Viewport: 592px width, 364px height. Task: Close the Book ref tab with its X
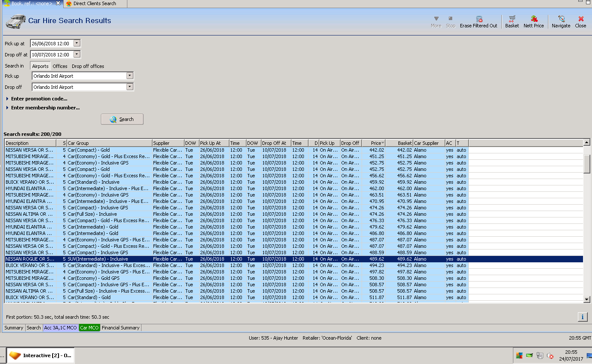tap(59, 3)
